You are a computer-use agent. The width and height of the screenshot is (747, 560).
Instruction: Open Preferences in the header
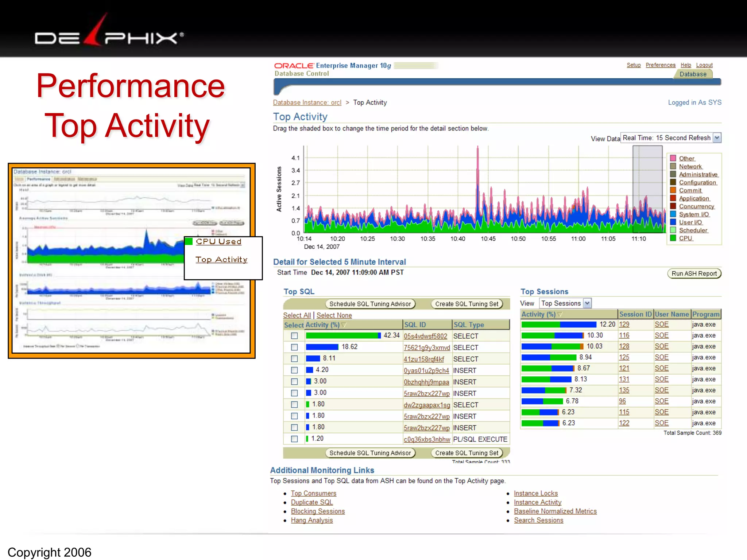coord(661,65)
